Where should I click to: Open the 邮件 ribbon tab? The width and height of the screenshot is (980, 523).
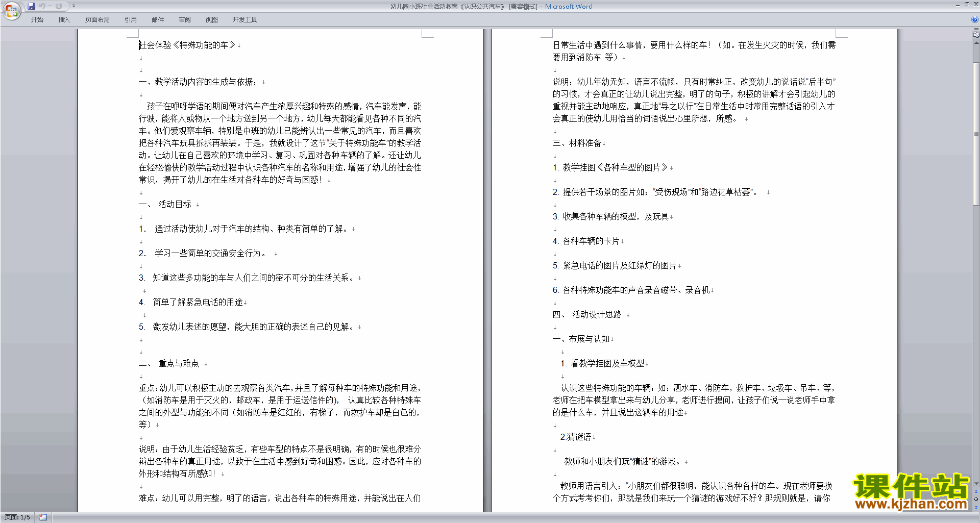[158, 20]
